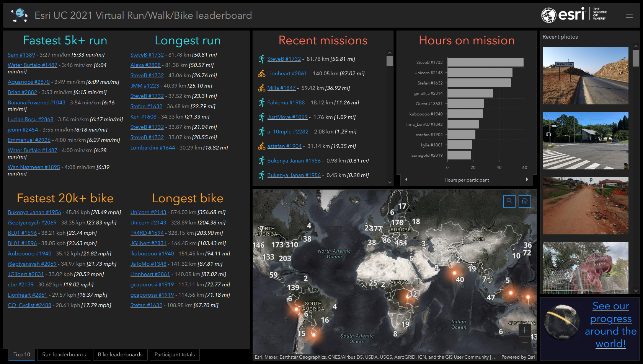Image resolution: width=643 pixels, height=364 pixels.
Task: Select the gmollija #2314 bar in hours chart
Action: (x=470, y=93)
